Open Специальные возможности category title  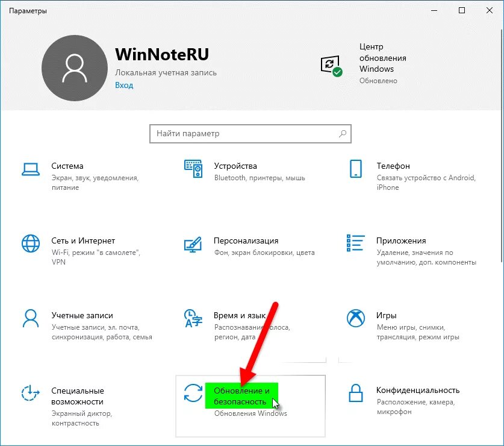point(78,396)
